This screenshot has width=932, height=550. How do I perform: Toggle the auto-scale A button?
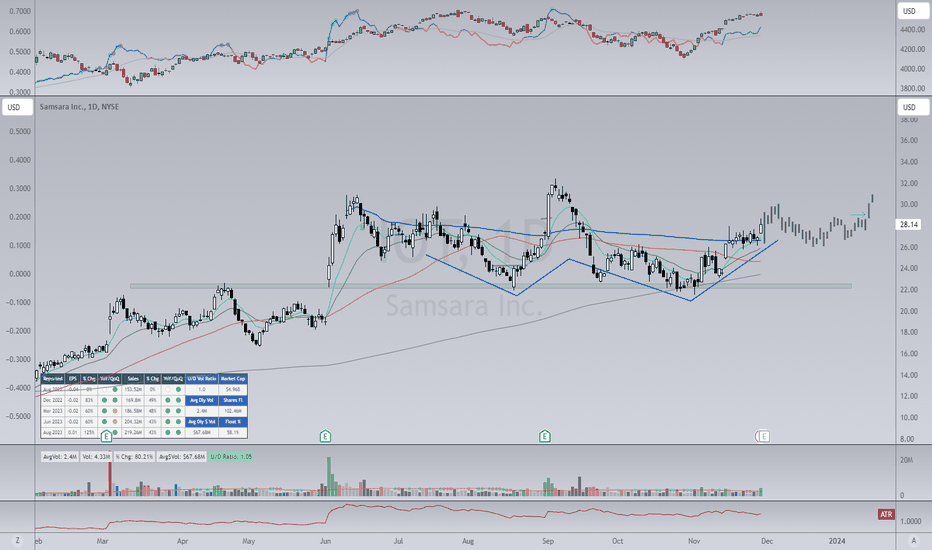(x=913, y=540)
